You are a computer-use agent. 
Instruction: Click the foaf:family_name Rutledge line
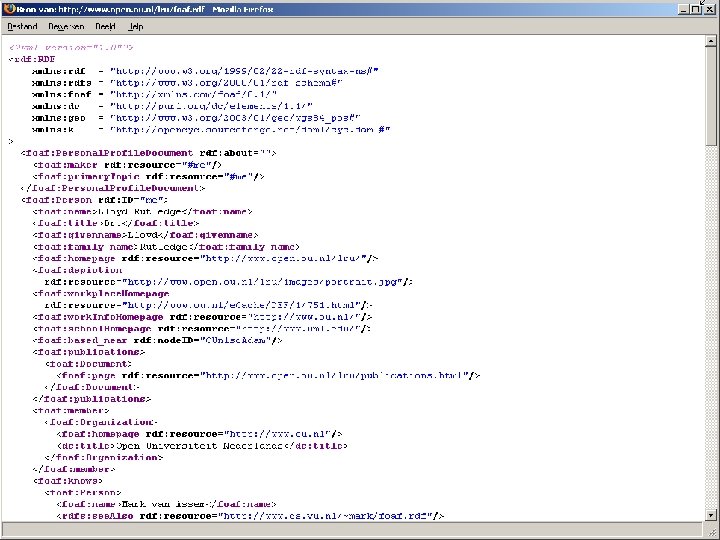166,247
